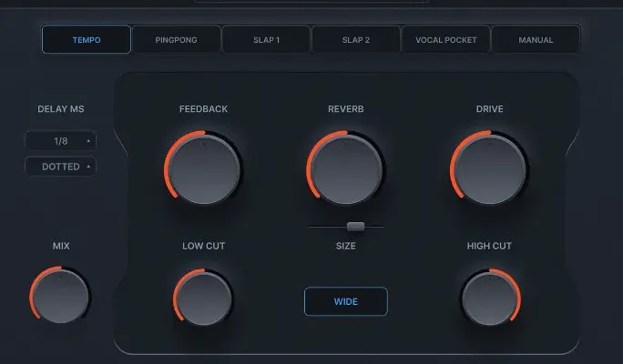623x364 pixels.
Task: Click the Low Cut knob
Action: [203, 297]
